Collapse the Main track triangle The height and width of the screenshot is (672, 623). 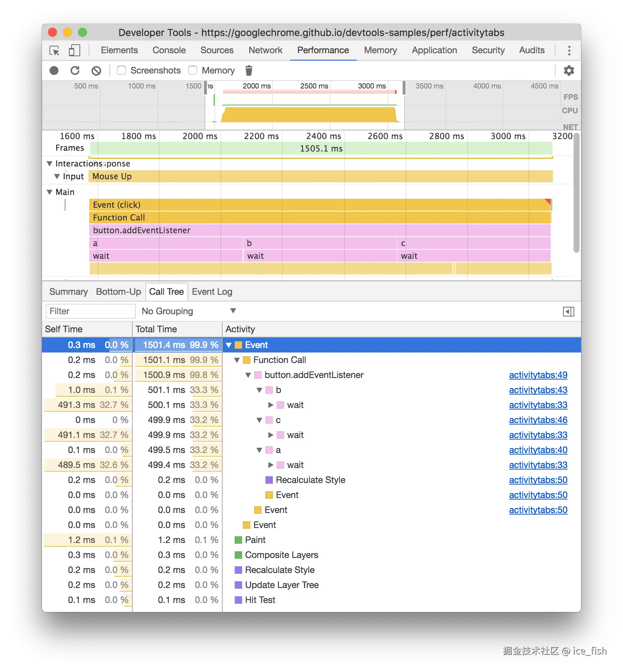49,192
